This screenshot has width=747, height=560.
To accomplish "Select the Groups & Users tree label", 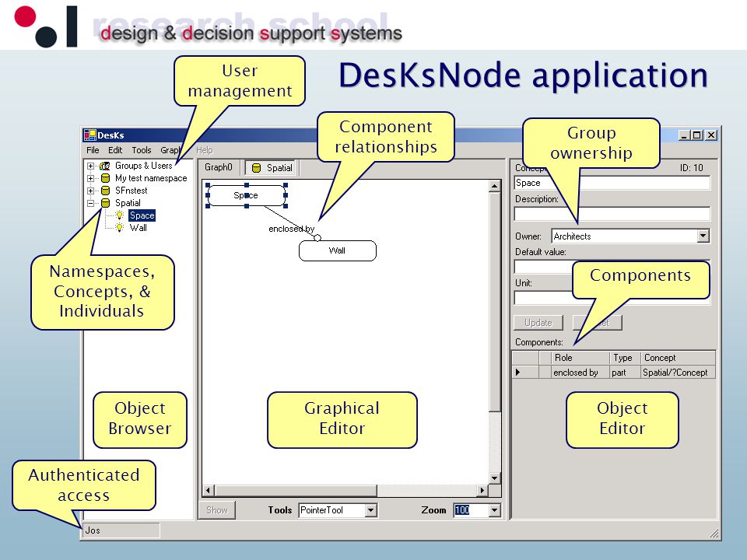I will tap(144, 166).
